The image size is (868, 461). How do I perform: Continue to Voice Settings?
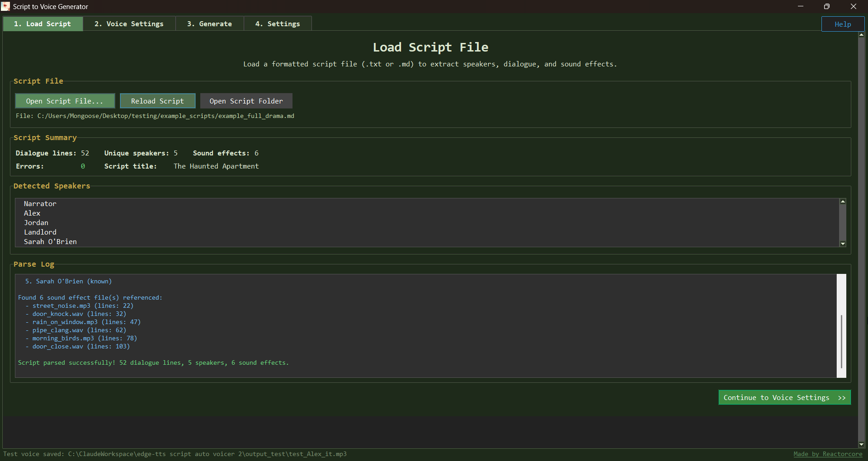point(784,398)
